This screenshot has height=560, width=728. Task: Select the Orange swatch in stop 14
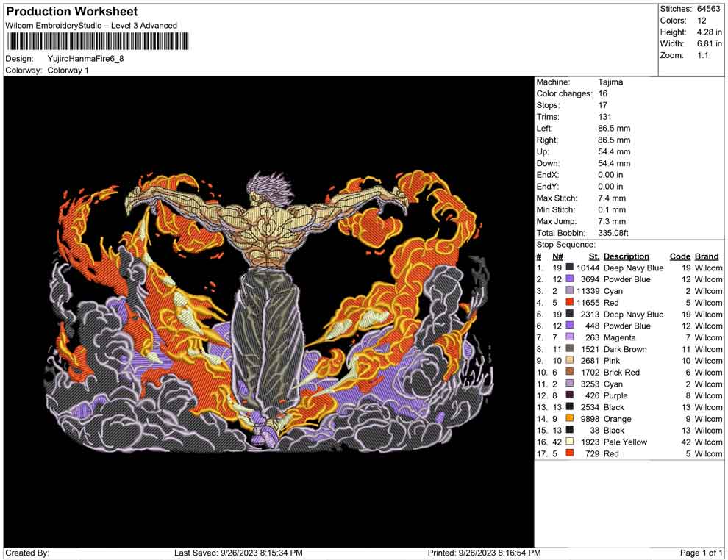(569, 419)
